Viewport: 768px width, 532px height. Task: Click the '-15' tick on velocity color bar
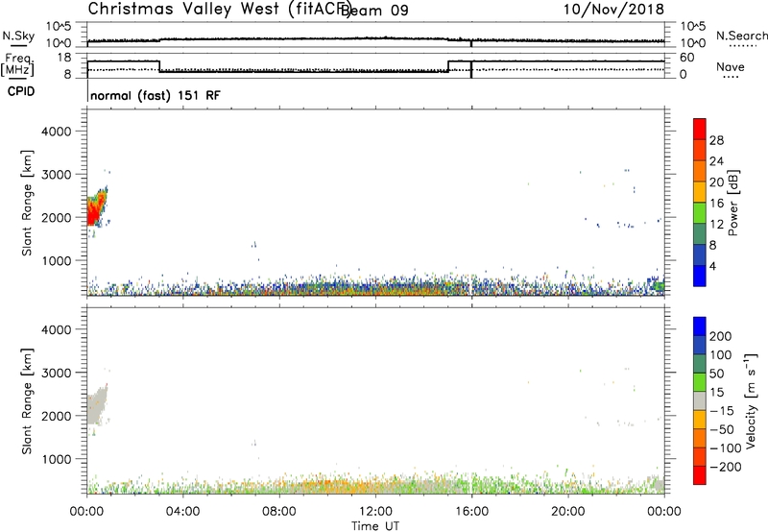tap(722, 411)
